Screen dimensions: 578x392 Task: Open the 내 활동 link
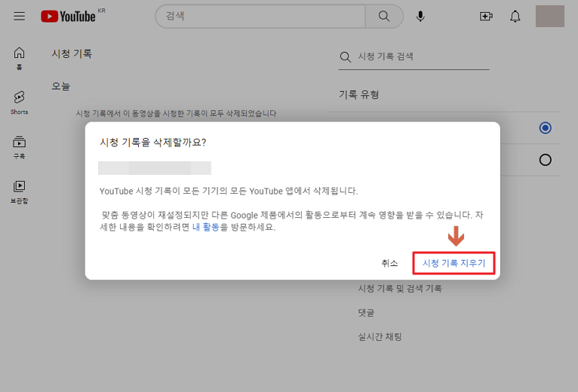206,227
